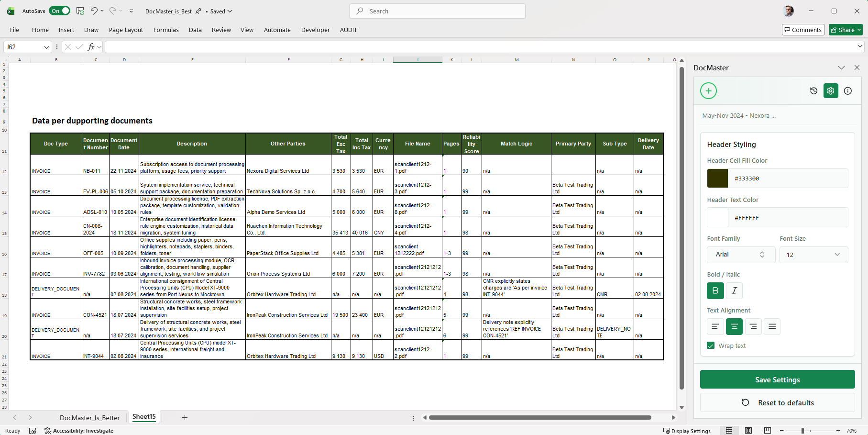This screenshot has width=868, height=435.
Task: Switch to DocMaster_Is_Better sheet tab
Action: point(90,418)
